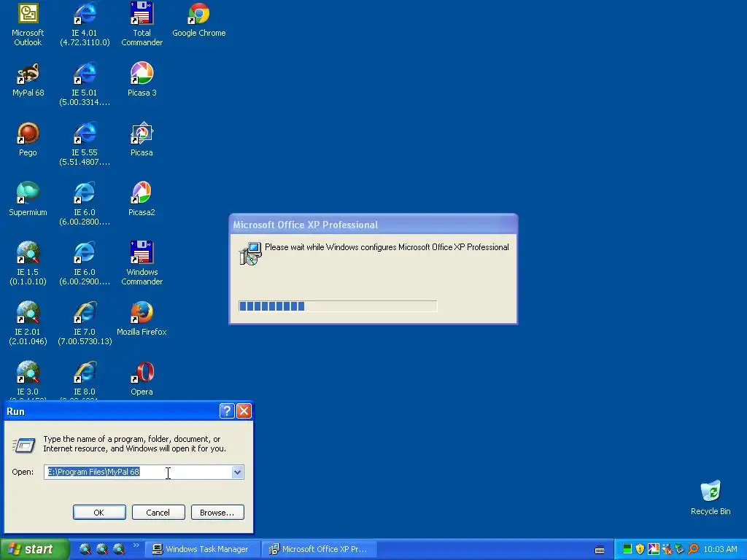This screenshot has height=560, width=747.
Task: Click the Microsoft Office XP Professional title bar
Action: (373, 225)
